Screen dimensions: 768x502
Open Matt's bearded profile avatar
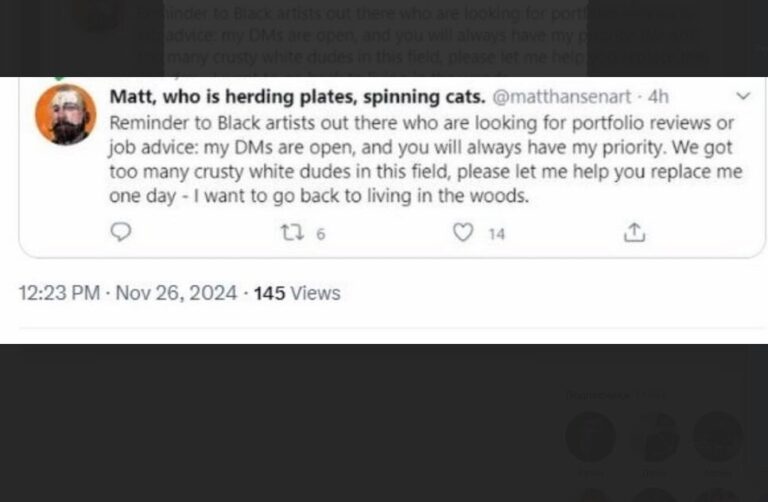(66, 115)
